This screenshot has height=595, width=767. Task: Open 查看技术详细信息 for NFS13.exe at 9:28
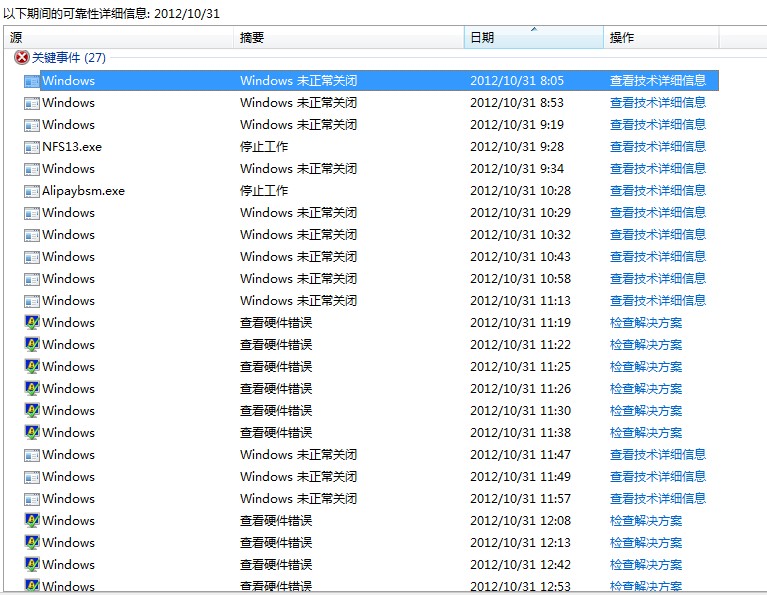(658, 147)
